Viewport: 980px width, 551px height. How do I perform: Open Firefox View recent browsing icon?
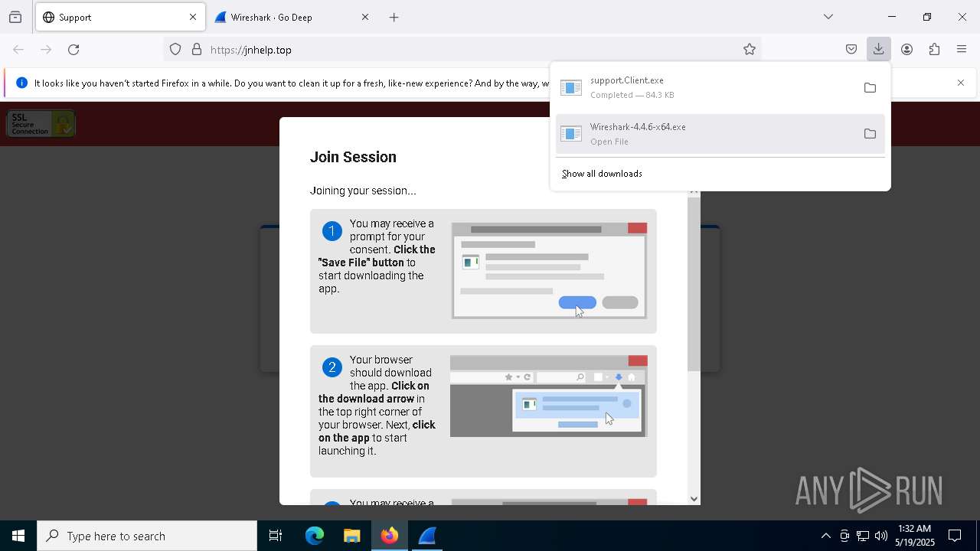coord(15,17)
